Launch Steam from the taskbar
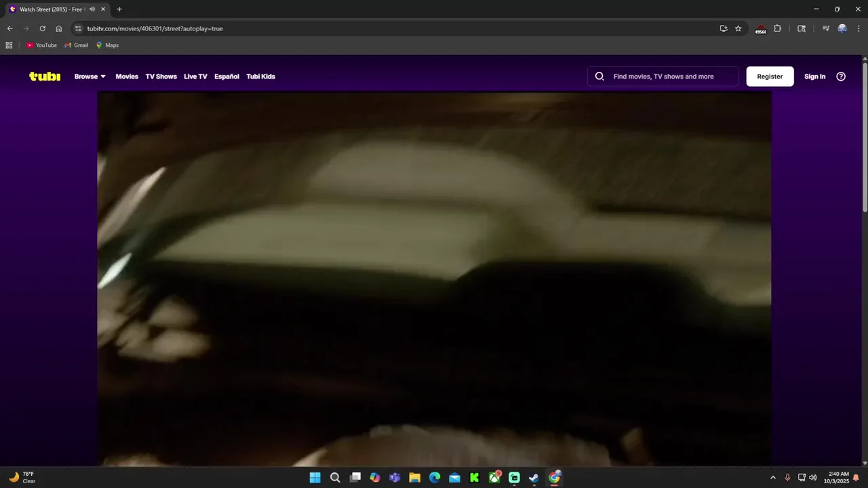 (534, 478)
